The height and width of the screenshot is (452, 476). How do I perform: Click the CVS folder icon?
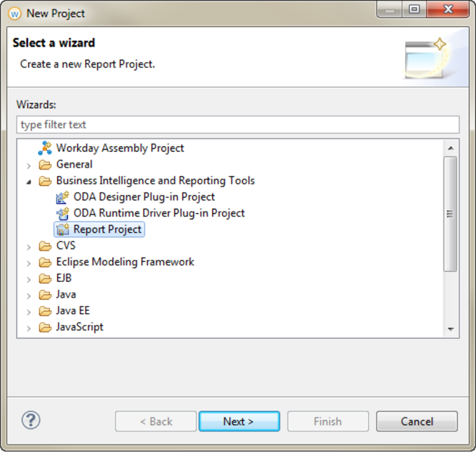coord(45,246)
